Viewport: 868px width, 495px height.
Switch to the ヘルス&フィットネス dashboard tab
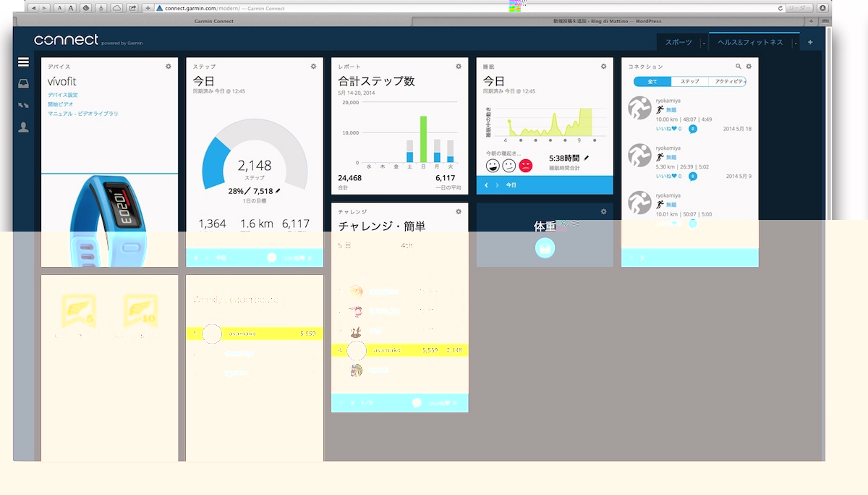tap(750, 43)
